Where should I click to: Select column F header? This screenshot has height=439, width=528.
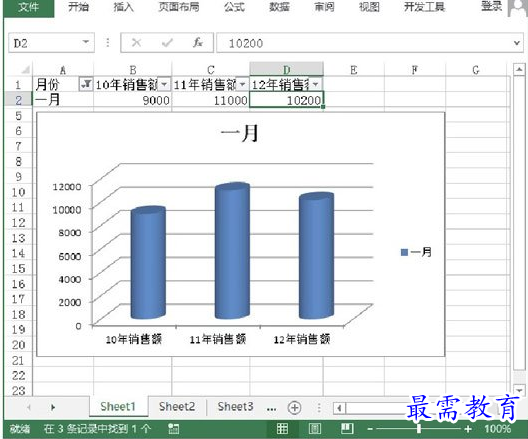click(x=415, y=70)
